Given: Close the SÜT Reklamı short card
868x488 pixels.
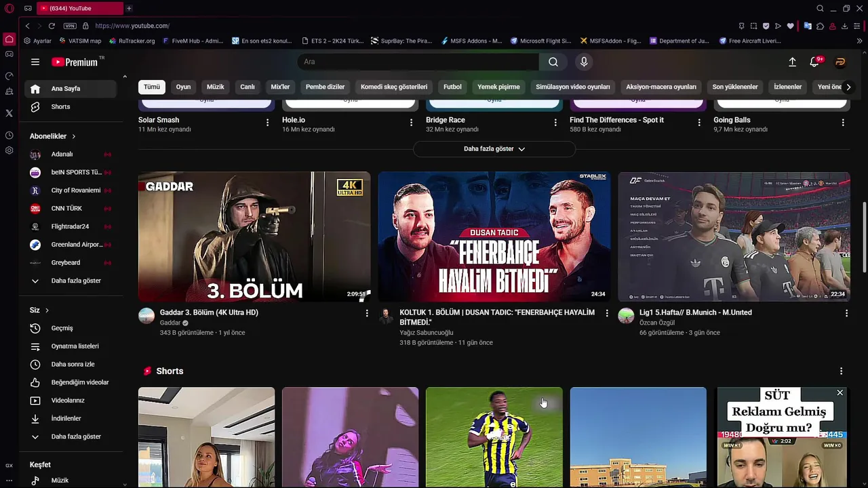Looking at the screenshot, I should (x=840, y=393).
